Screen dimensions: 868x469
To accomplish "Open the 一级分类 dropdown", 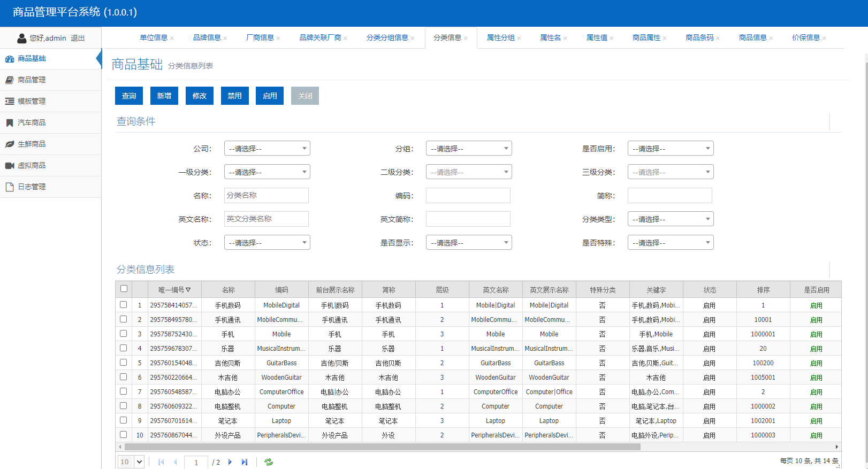I will (267, 172).
